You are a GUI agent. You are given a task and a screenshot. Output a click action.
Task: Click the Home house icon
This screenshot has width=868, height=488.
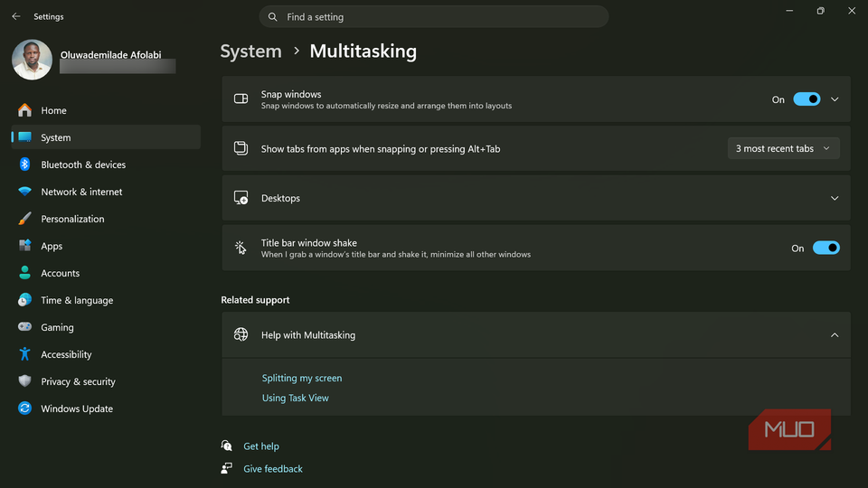click(x=25, y=110)
